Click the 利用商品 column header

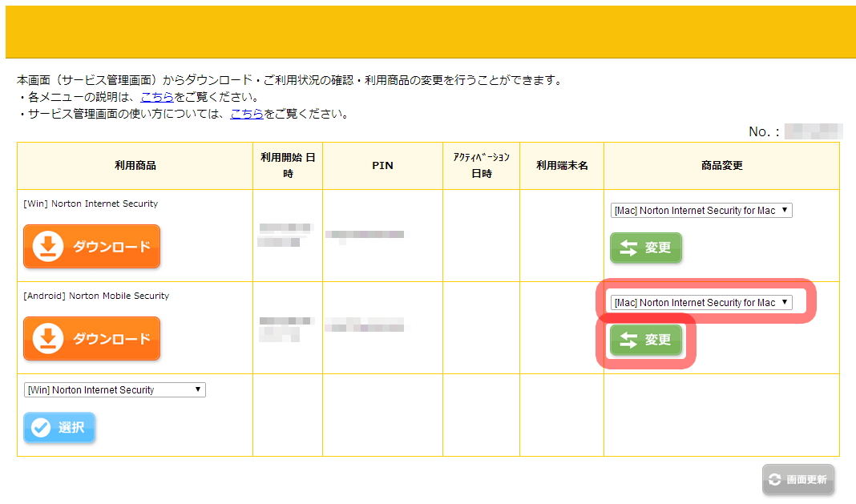[x=135, y=165]
